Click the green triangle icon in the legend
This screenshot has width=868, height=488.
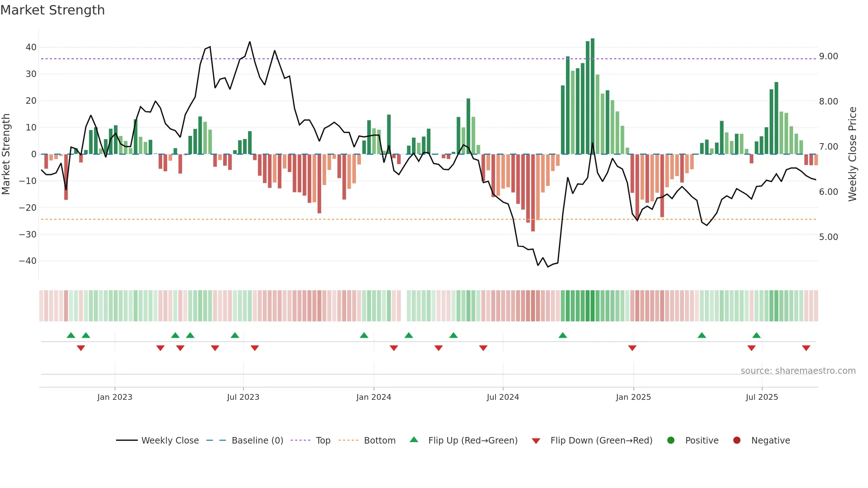[414, 440]
